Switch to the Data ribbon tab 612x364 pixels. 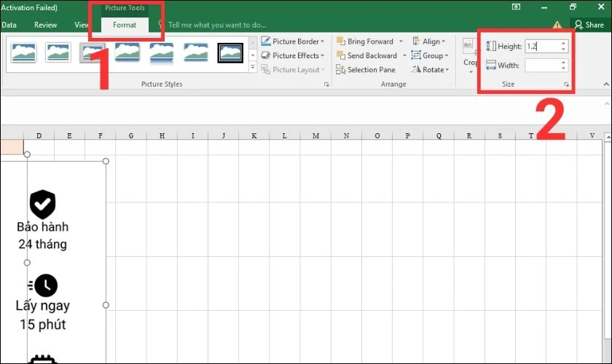pyautogui.click(x=9, y=25)
